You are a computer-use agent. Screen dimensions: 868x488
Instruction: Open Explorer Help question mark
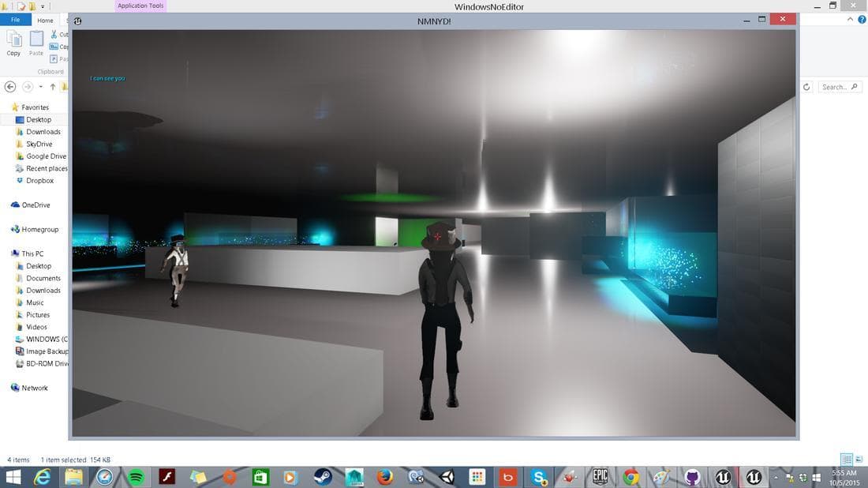coord(862,20)
